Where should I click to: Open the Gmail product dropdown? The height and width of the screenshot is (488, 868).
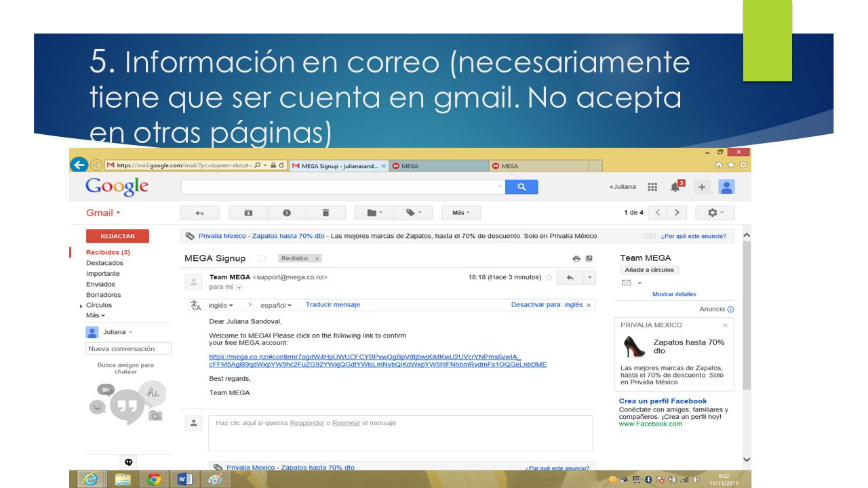pos(103,213)
